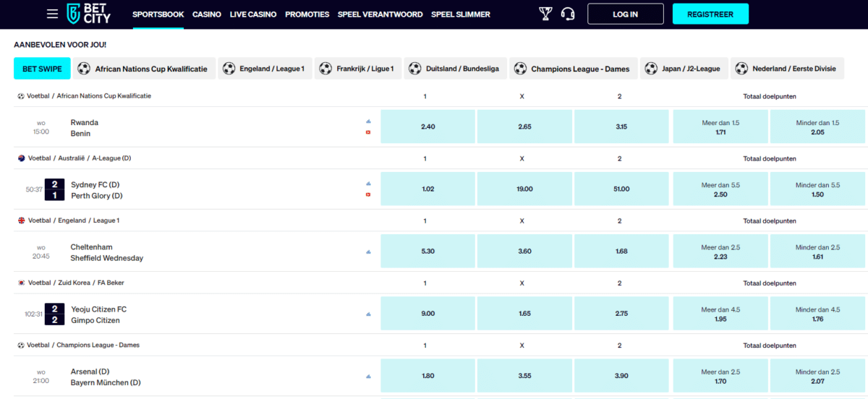Open statistics icon for Arsenal (D) match
868x399 pixels.
pyautogui.click(x=368, y=376)
